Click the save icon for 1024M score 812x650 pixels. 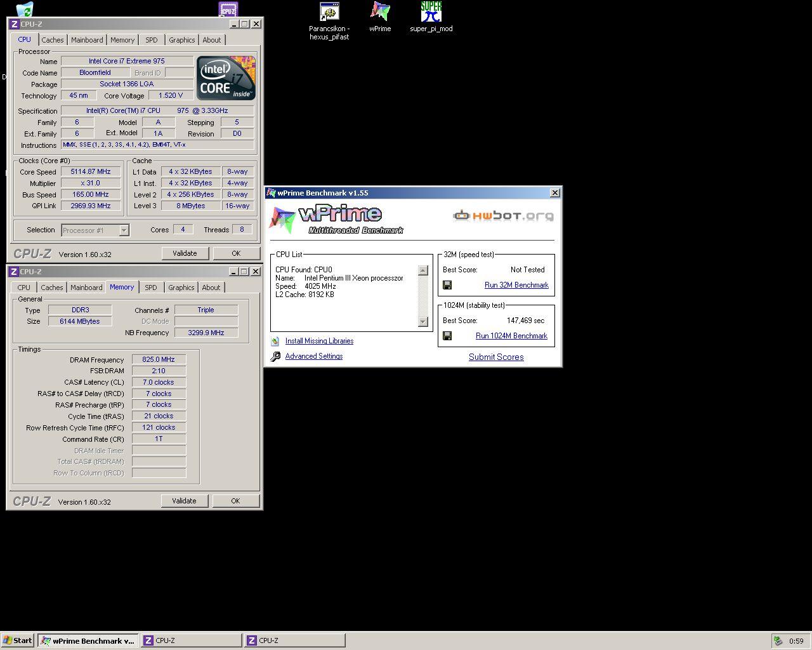(x=447, y=336)
